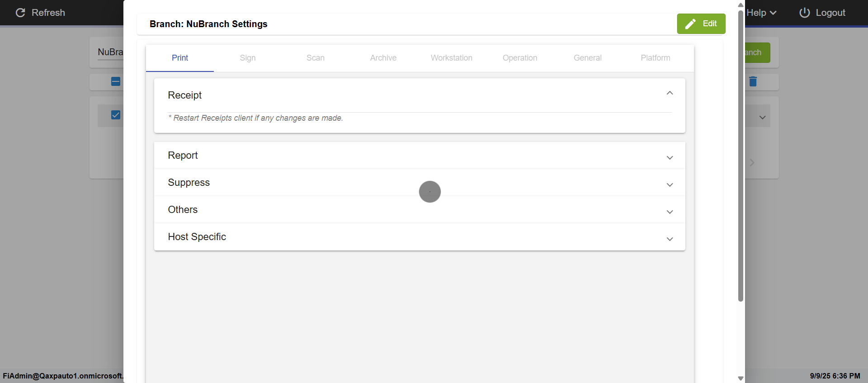The height and width of the screenshot is (383, 868).
Task: Switch to the Sign tab
Action: 248,58
